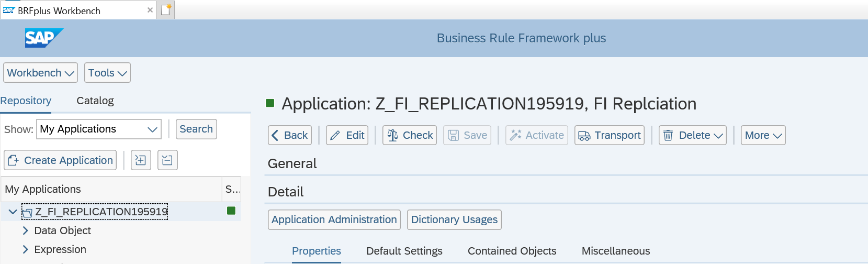Click the S... status column header

(x=232, y=189)
